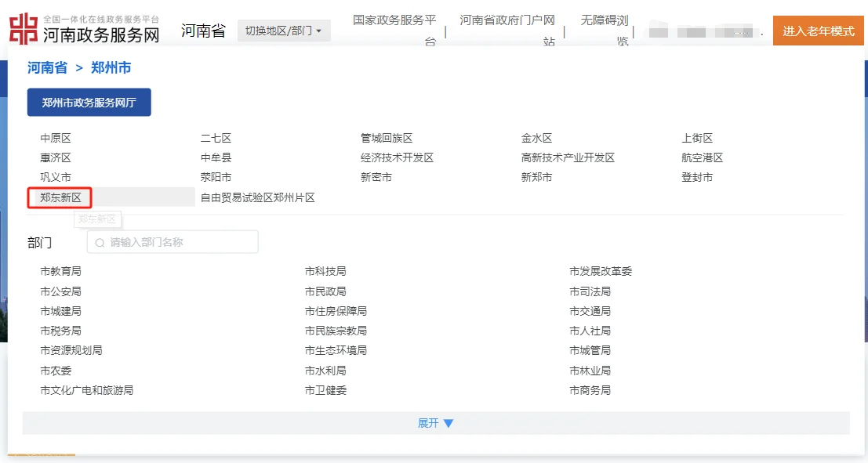Open the 市民政局 department
This screenshot has height=463, width=868.
(325, 291)
